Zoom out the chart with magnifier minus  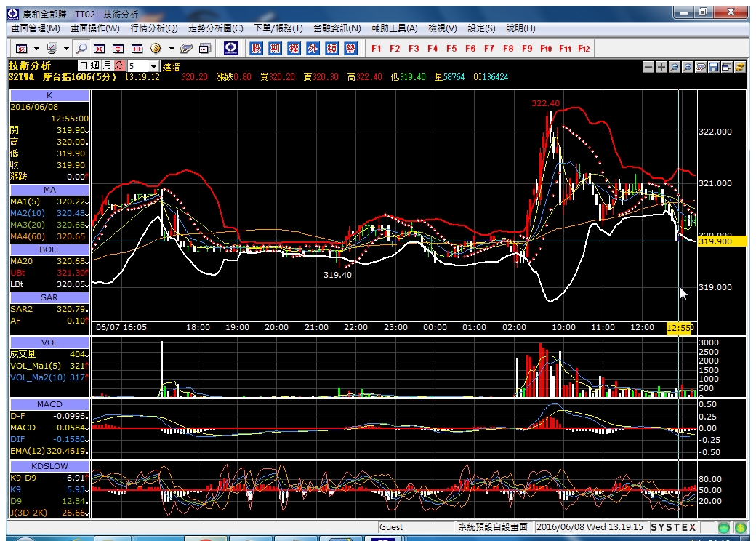(675, 67)
